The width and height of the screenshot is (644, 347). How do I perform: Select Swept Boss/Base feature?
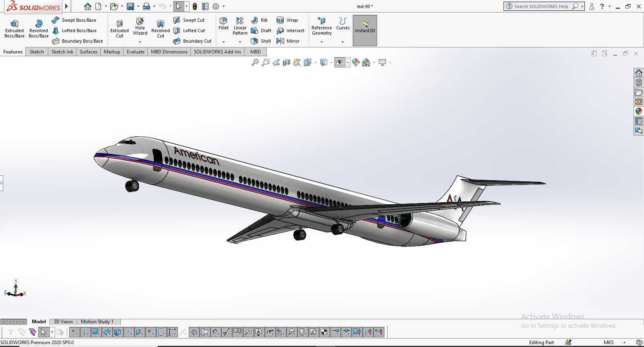74,20
